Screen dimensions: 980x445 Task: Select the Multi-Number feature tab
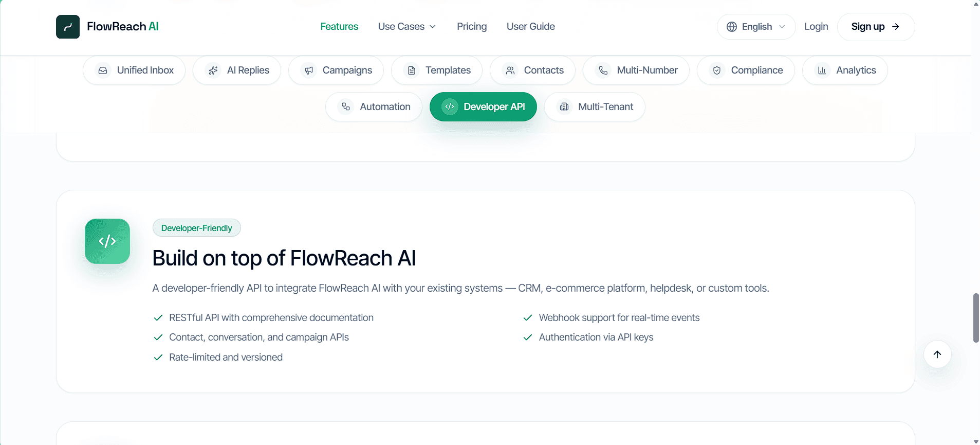(636, 70)
